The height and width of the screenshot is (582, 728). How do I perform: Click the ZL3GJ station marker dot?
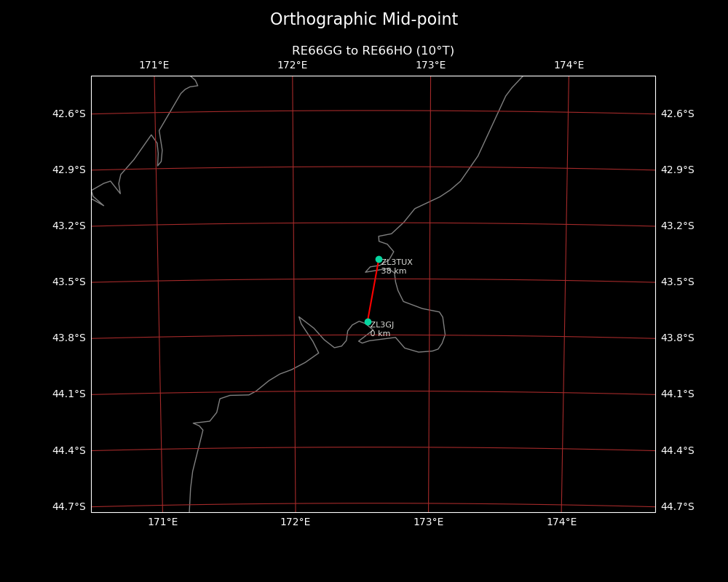pos(368,322)
